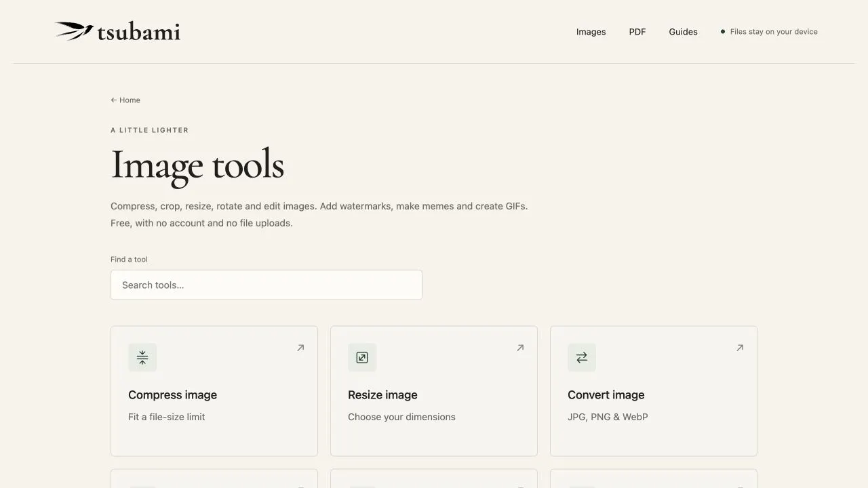Open the Guides menu item
The width and height of the screenshot is (868, 488).
[x=683, y=32]
